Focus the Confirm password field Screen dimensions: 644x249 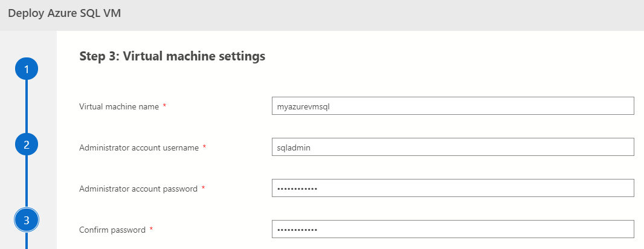(x=452, y=229)
